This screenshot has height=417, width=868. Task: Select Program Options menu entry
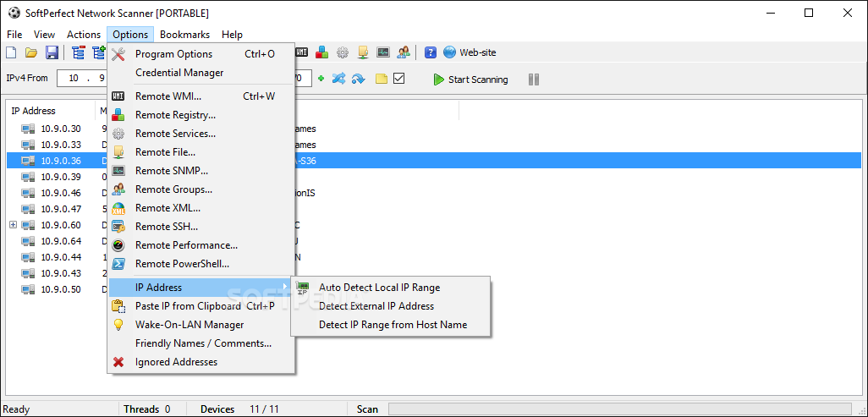point(201,54)
